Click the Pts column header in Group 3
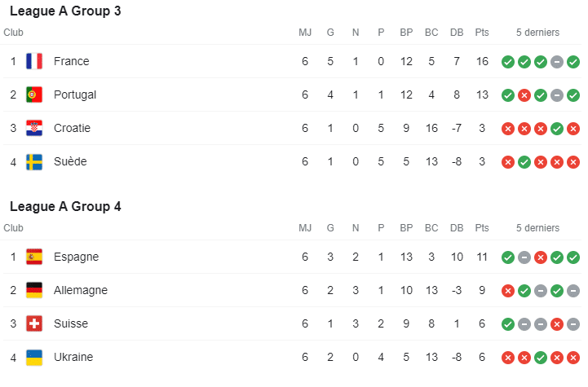 pos(482,33)
